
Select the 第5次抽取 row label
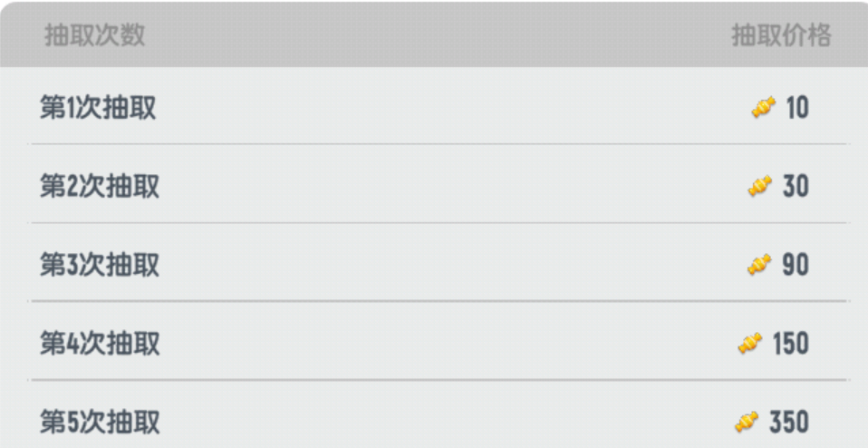[x=100, y=423]
